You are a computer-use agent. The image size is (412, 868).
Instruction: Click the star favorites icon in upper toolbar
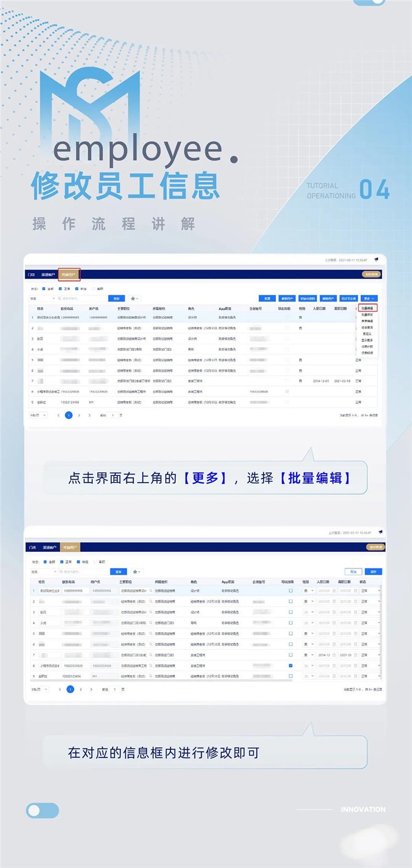click(x=133, y=298)
